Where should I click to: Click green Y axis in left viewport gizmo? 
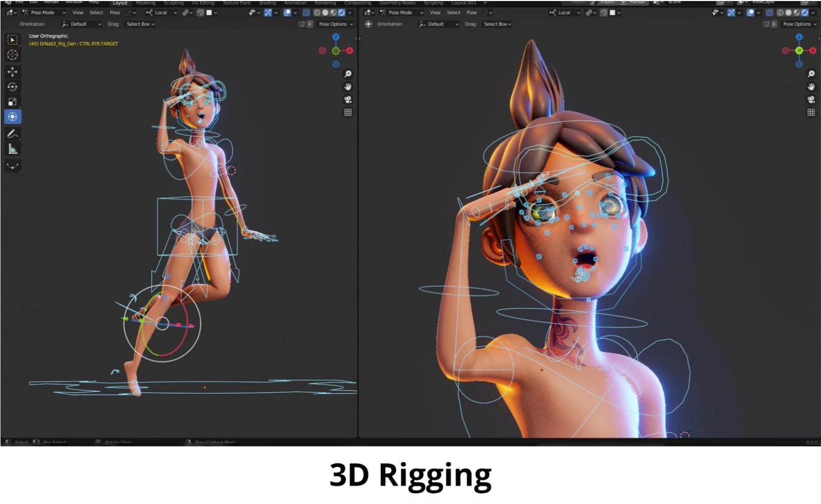(x=336, y=51)
